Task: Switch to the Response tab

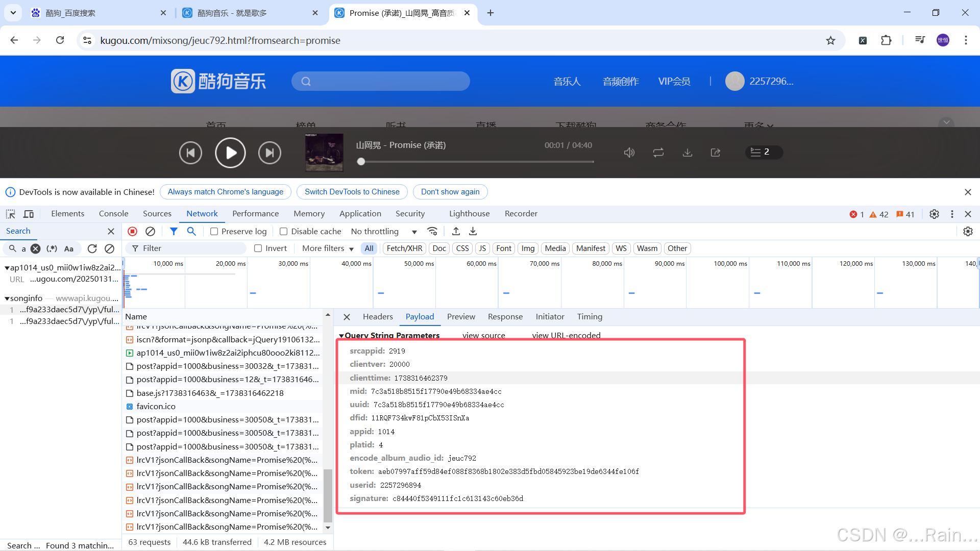Action: coord(505,316)
